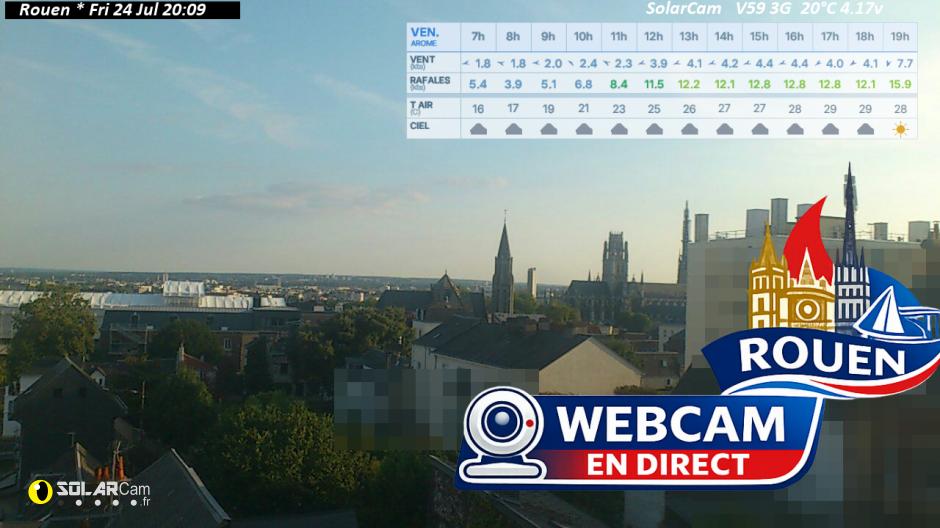Click the cloud icon under the 15h column

760,129
